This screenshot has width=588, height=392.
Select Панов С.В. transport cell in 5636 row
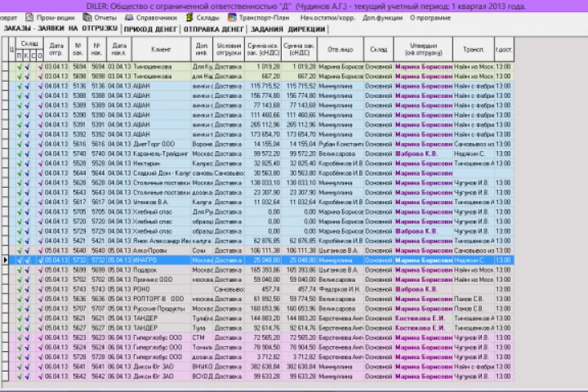473,299
